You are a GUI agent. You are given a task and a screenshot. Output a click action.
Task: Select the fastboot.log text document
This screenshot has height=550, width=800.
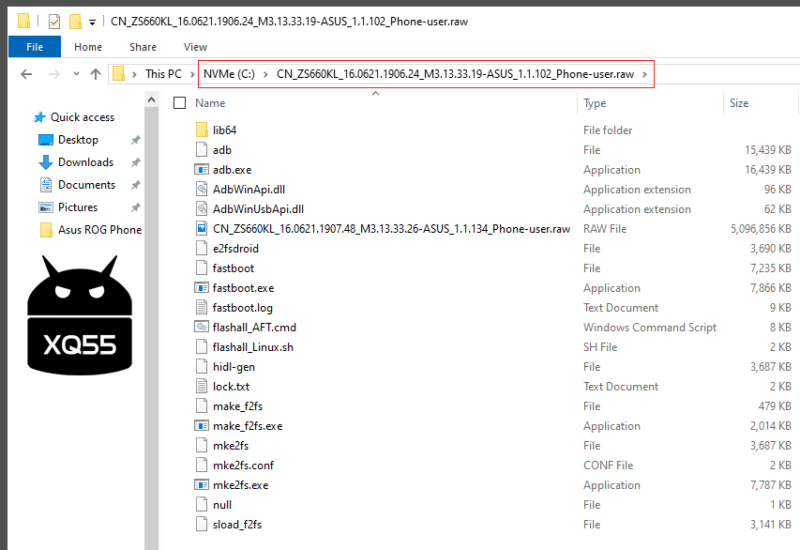click(x=242, y=308)
